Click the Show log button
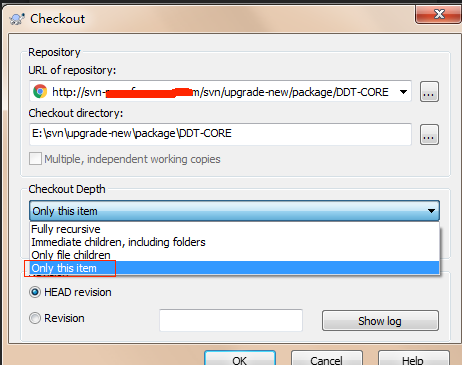Image resolution: width=462 pixels, height=365 pixels. coord(380,321)
